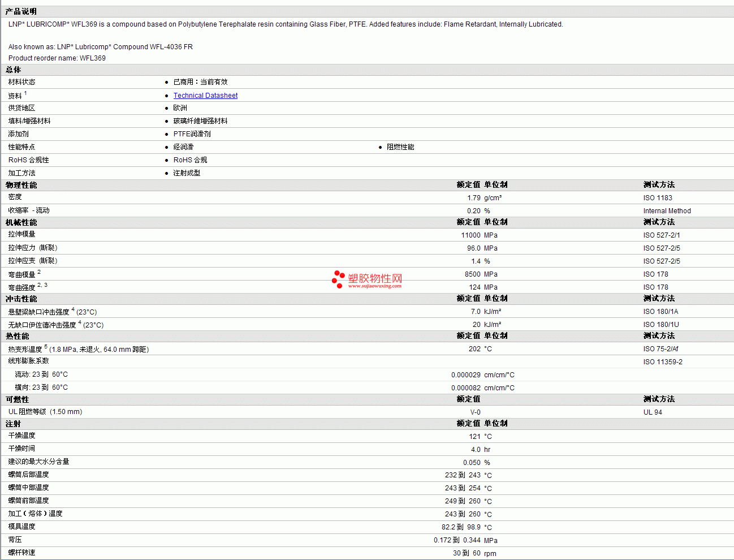Open the Technical Datasheet link
734x560 pixels.
(x=205, y=96)
